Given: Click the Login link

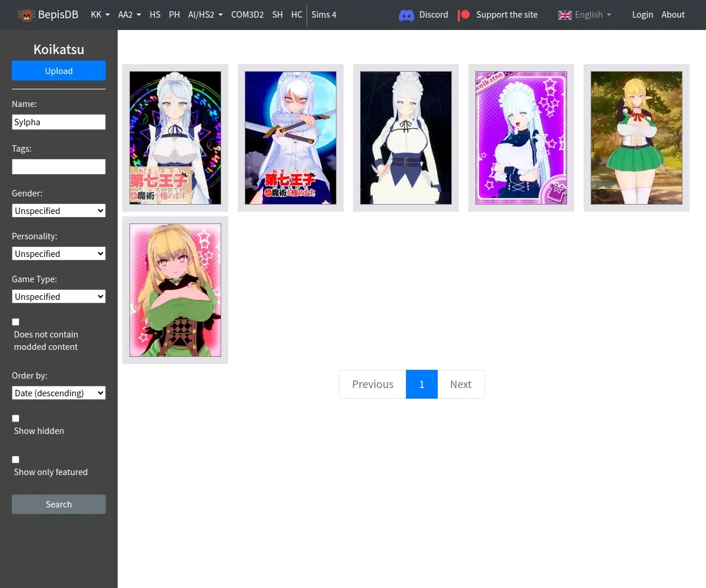Looking at the screenshot, I should [x=642, y=15].
